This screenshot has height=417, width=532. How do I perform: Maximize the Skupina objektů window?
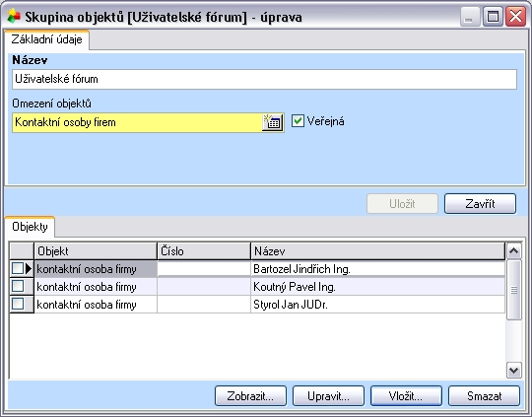[493, 16]
